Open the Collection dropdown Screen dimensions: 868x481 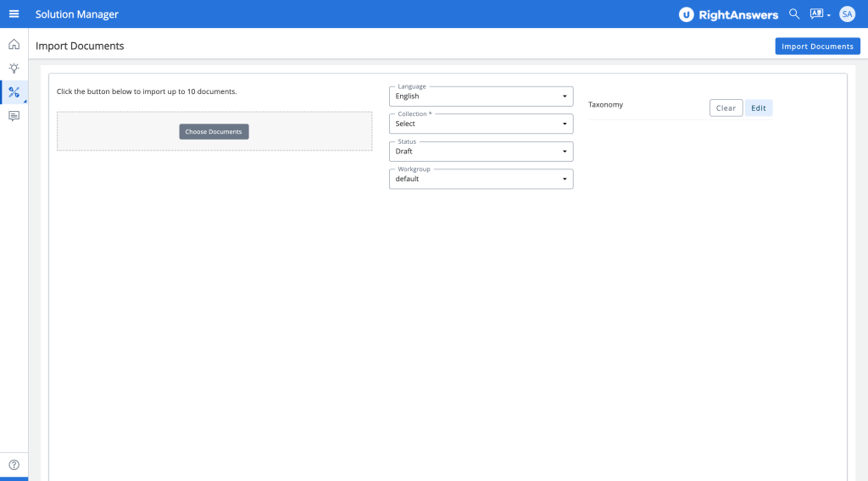pos(481,124)
